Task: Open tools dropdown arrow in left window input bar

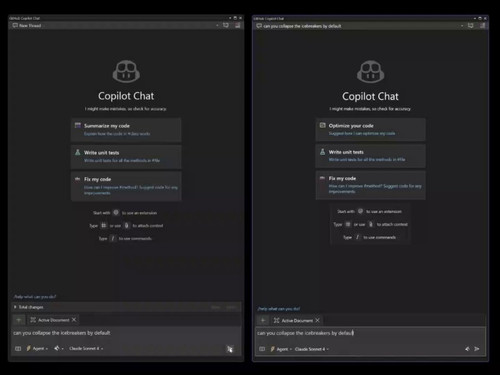Action: tap(63, 349)
